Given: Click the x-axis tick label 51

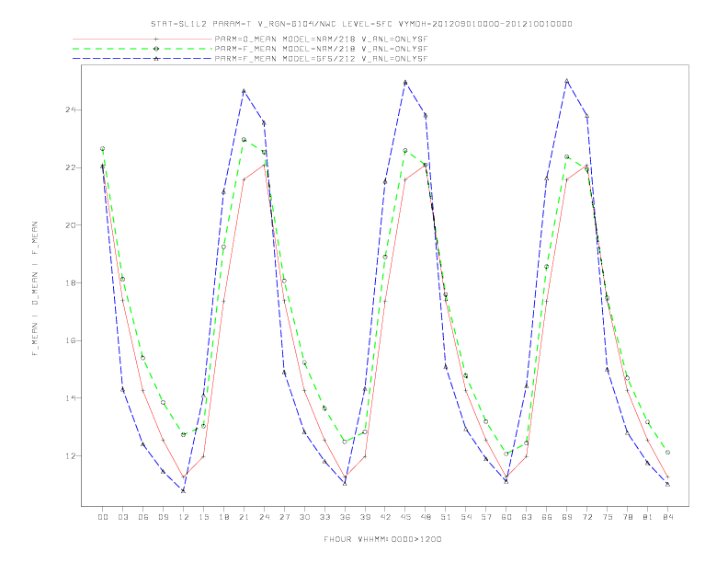Looking at the screenshot, I should point(446,517).
